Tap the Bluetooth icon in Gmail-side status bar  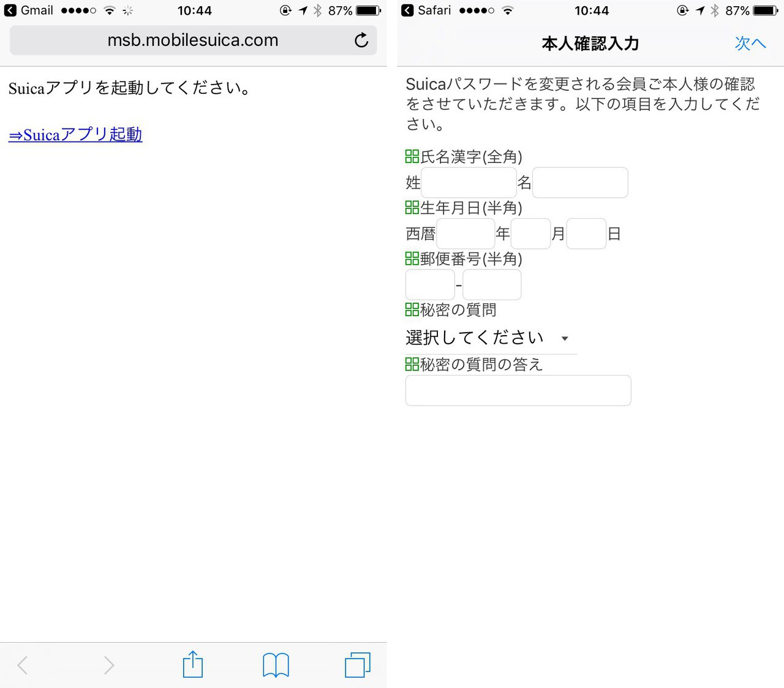(317, 10)
